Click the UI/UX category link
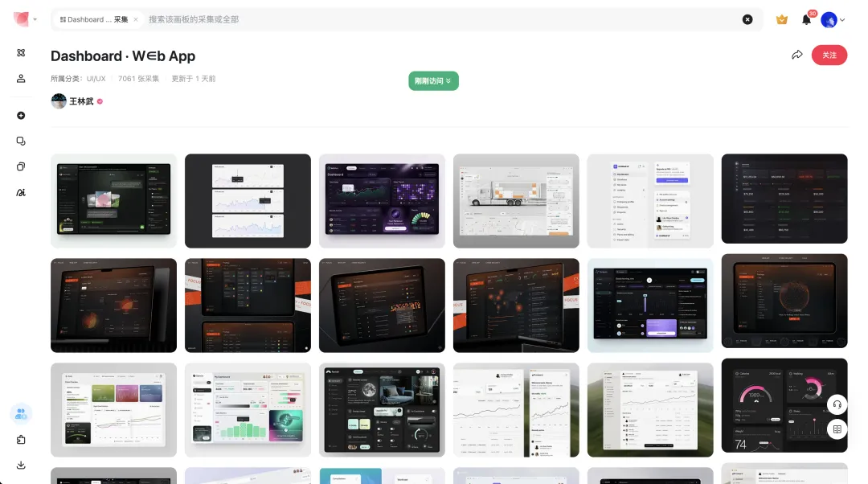 96,79
